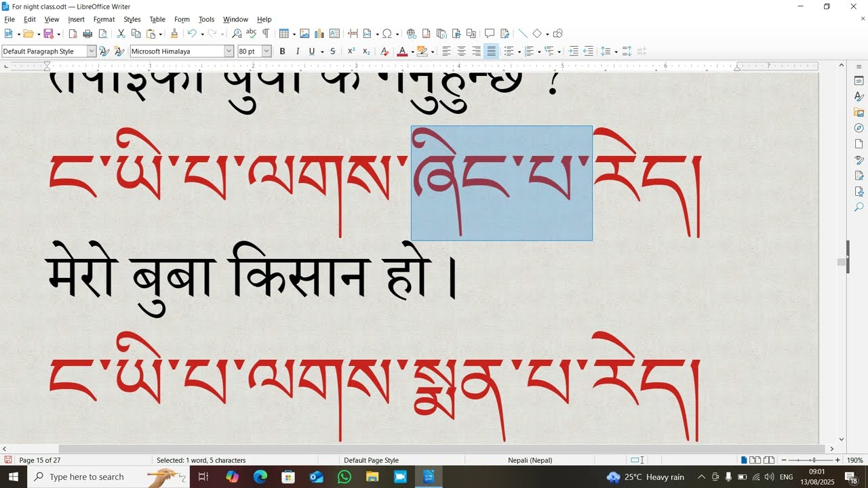The image size is (868, 488).
Task: Click the Windows taskbar search box
Action: (x=108, y=477)
